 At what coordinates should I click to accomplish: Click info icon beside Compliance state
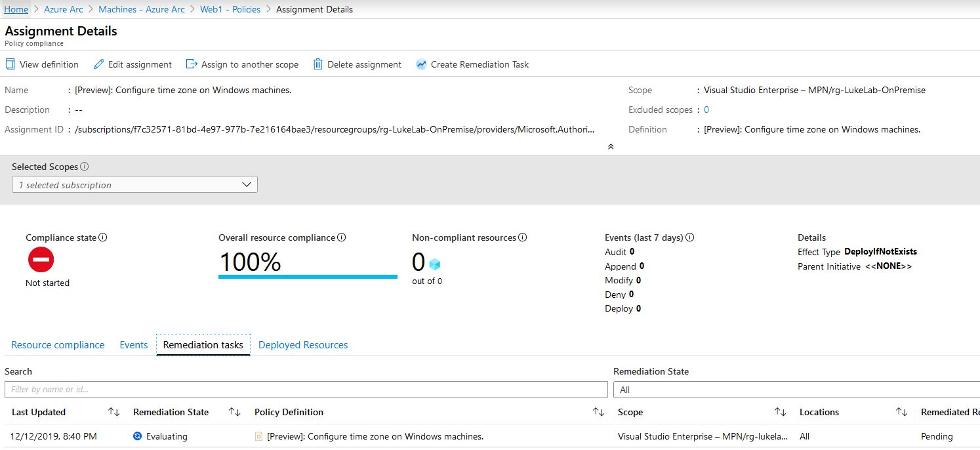(x=103, y=237)
